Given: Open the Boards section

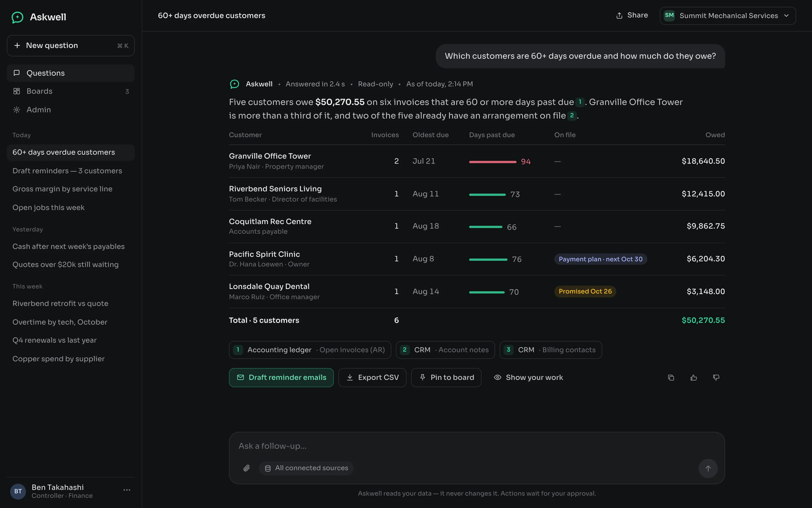Looking at the screenshot, I should tap(70, 91).
